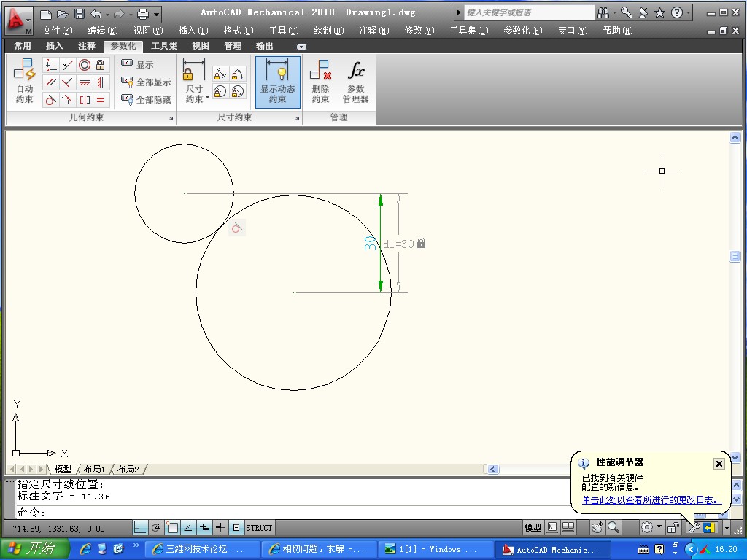Apply the Horizontal geometric constraint
Screen dimensions: 747x560
pyautogui.click(x=85, y=82)
